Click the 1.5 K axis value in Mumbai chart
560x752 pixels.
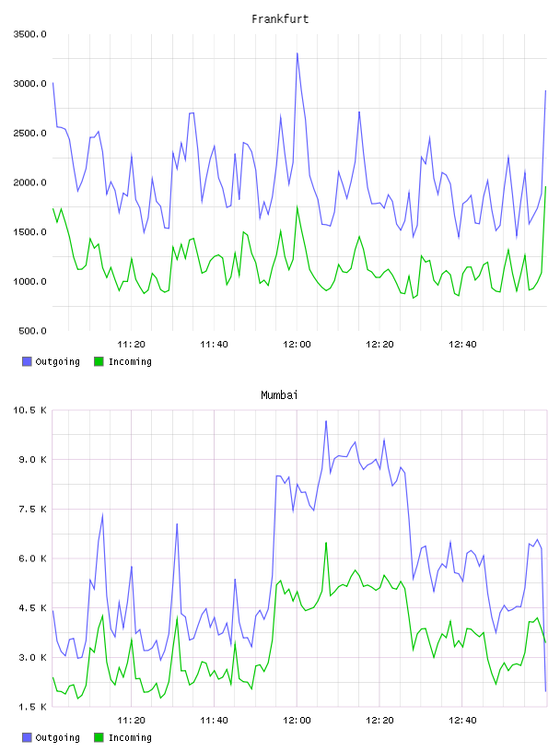coord(32,707)
